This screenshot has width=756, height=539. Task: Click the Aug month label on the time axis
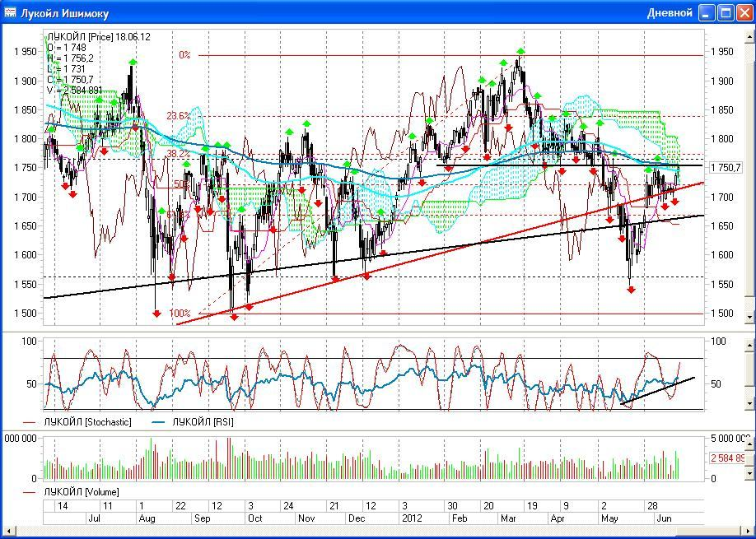(147, 518)
